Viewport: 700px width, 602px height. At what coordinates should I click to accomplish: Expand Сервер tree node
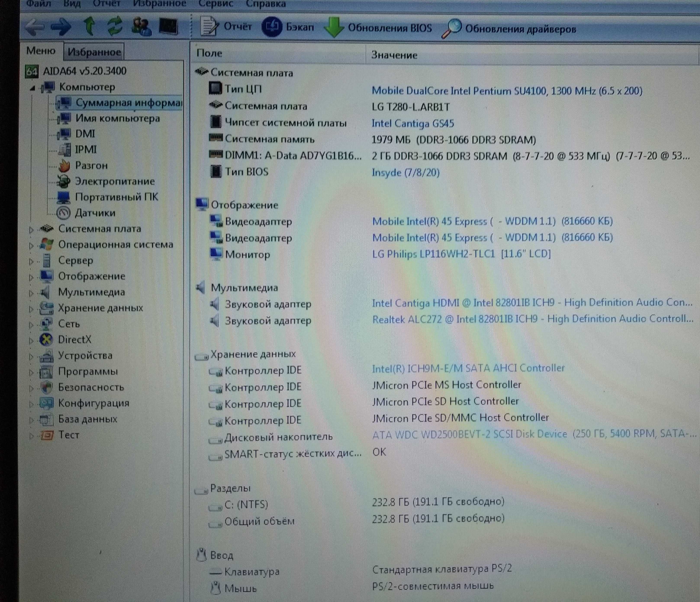click(31, 262)
